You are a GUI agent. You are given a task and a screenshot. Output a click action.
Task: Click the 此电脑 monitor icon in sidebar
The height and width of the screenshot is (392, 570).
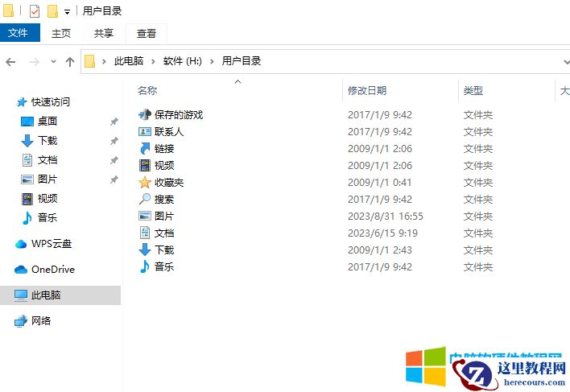point(21,295)
